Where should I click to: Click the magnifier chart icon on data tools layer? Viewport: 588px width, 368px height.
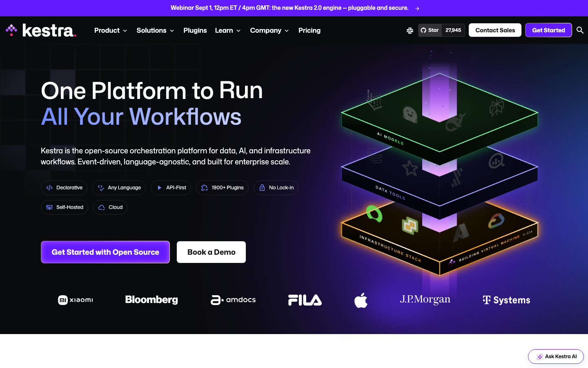pyautogui.click(x=496, y=161)
